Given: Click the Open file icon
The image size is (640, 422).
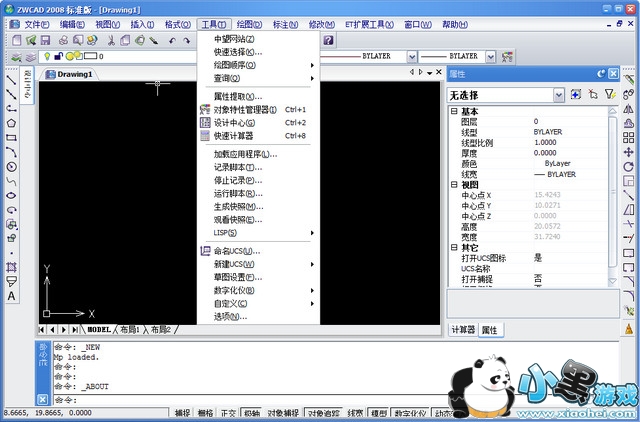Looking at the screenshot, I should click(x=31, y=40).
